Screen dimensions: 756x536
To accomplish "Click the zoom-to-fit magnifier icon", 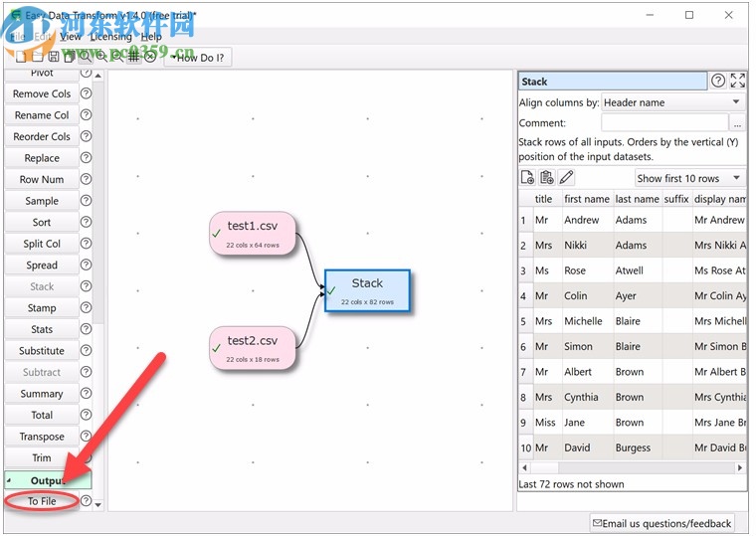I will tap(86, 57).
